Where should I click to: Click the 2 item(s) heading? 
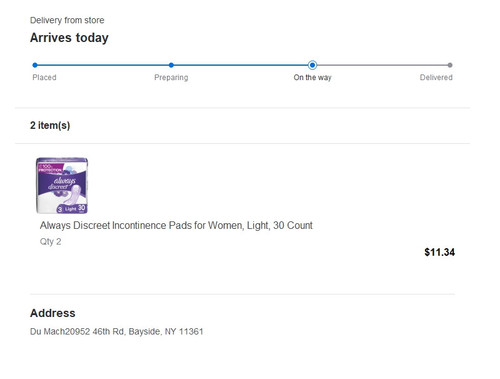pos(50,125)
